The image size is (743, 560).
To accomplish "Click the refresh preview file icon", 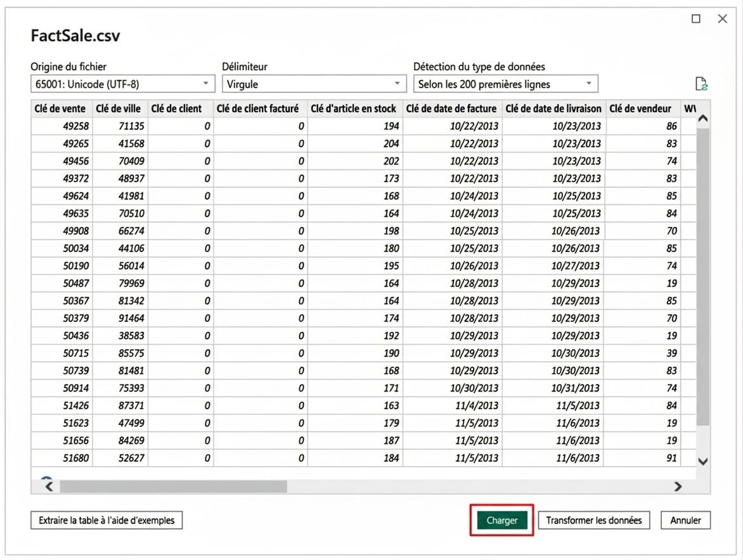I will 701,84.
